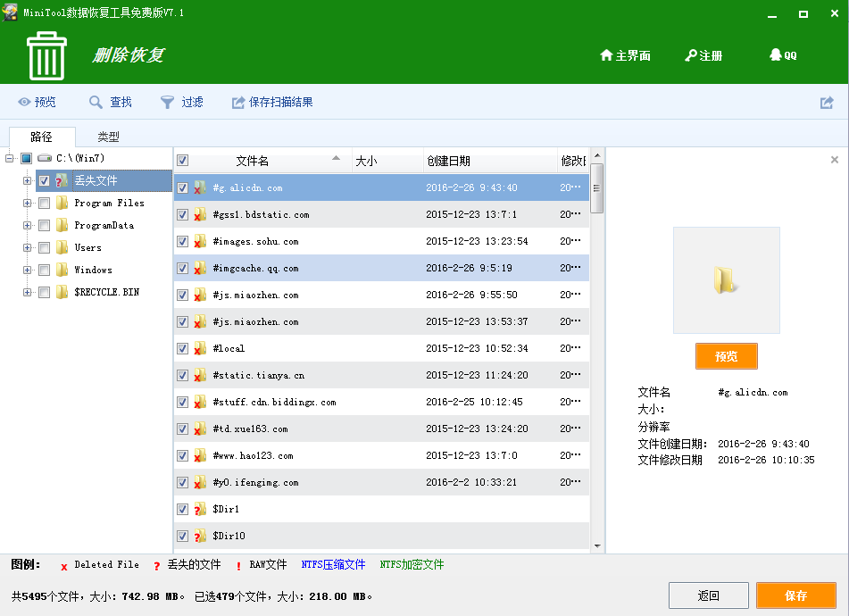Click the deleted folder icon for #local
The image size is (849, 616).
(200, 348)
